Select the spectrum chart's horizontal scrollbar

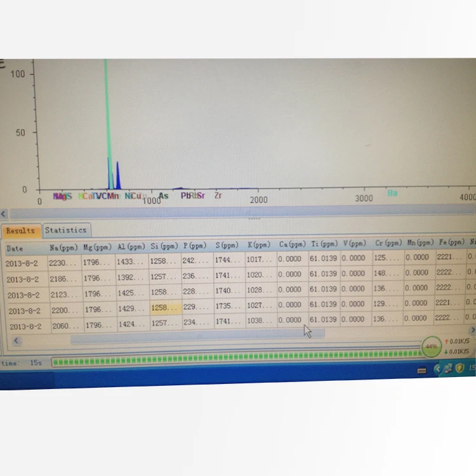point(242,212)
